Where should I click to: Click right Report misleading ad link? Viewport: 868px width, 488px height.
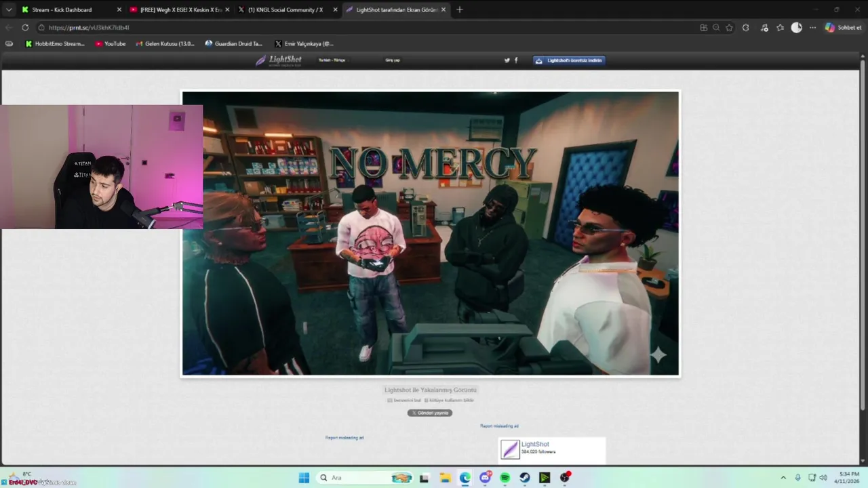499,426
